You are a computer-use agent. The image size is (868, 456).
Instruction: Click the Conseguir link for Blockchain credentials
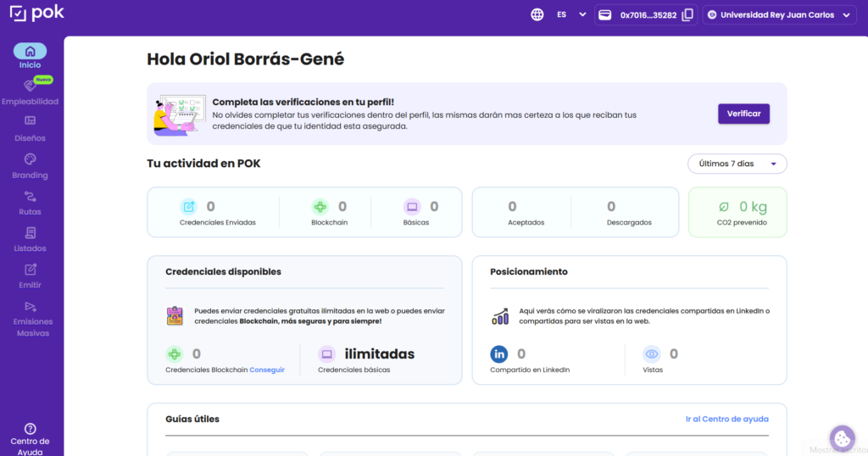tap(267, 370)
